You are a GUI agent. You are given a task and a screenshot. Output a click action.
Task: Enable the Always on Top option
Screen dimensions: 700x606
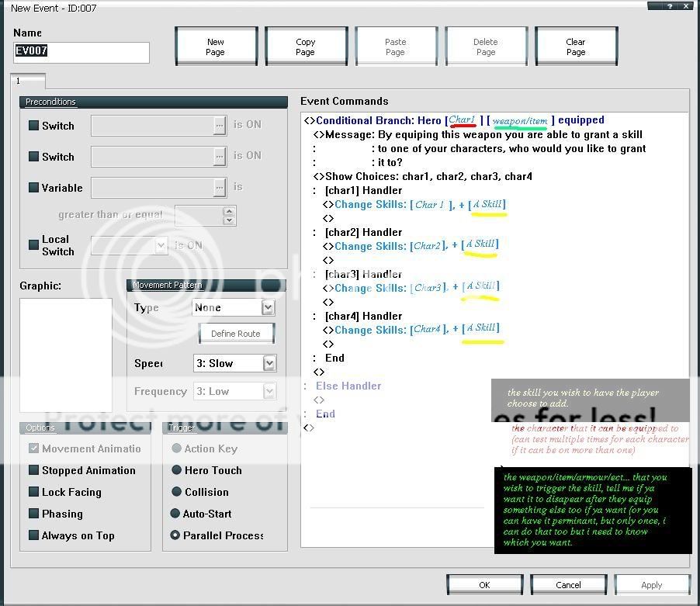34,535
